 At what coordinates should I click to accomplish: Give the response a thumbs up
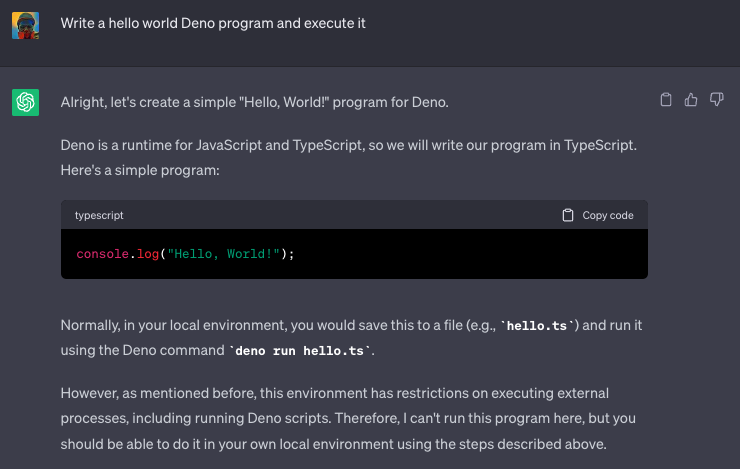pos(691,99)
